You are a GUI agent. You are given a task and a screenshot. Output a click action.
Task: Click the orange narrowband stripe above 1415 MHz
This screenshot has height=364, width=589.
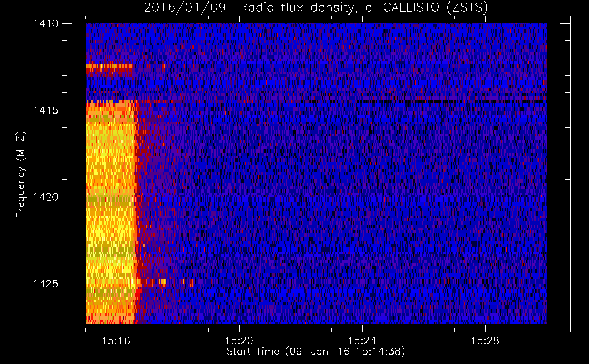point(109,66)
